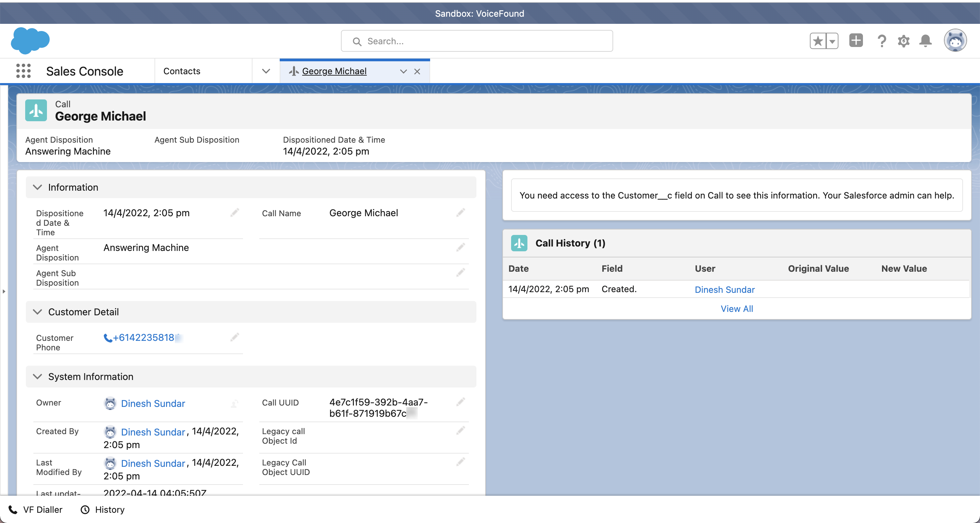Edit the Legacy call Object Id field
The height and width of the screenshot is (523, 980).
461,430
